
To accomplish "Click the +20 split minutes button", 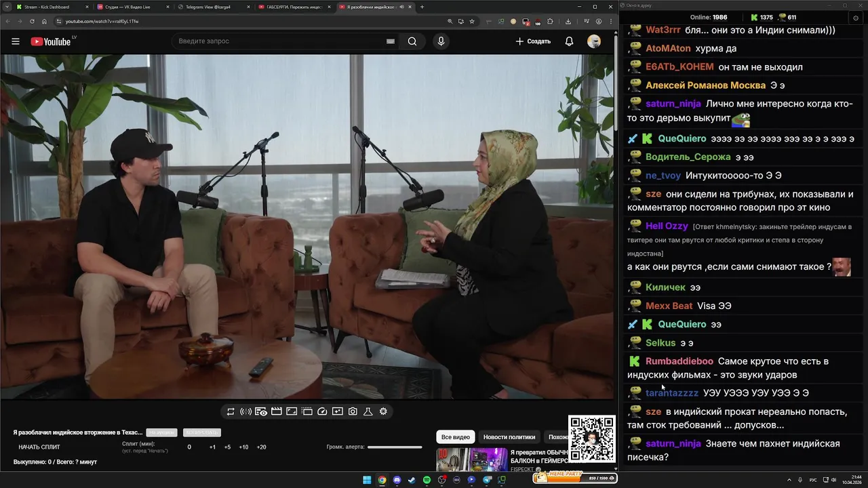I will (x=261, y=447).
